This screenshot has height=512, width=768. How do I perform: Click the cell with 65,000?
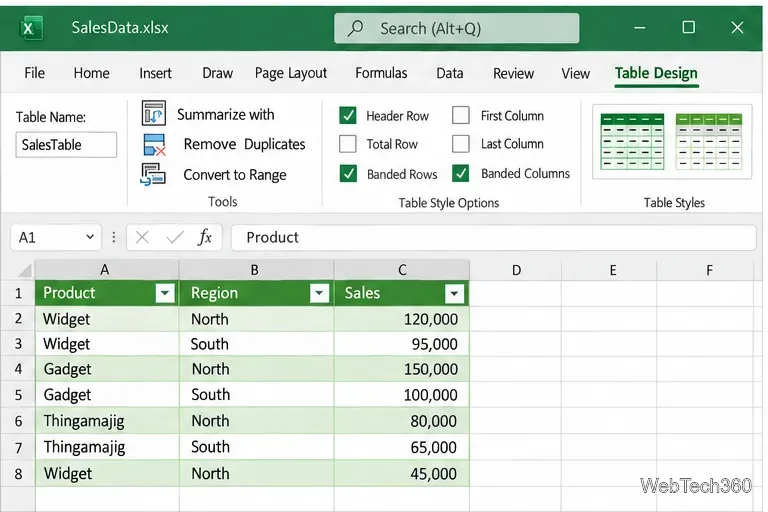pos(402,447)
